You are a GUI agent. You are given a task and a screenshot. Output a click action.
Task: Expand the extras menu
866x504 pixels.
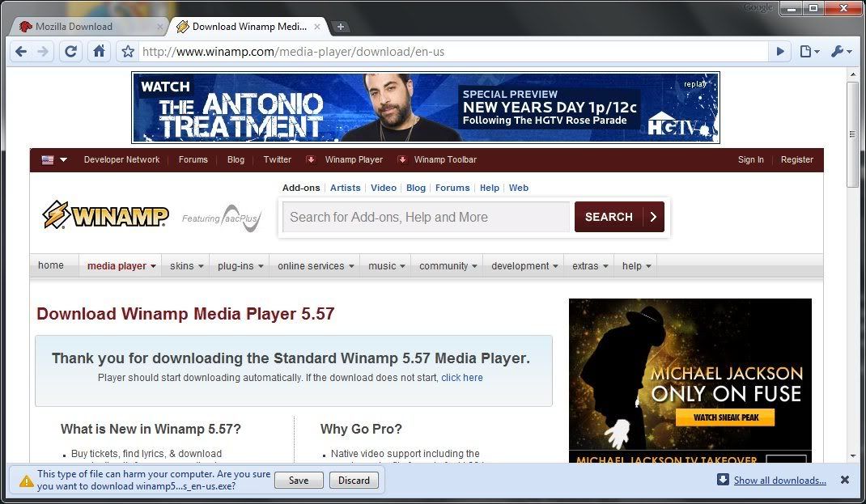[x=590, y=266]
